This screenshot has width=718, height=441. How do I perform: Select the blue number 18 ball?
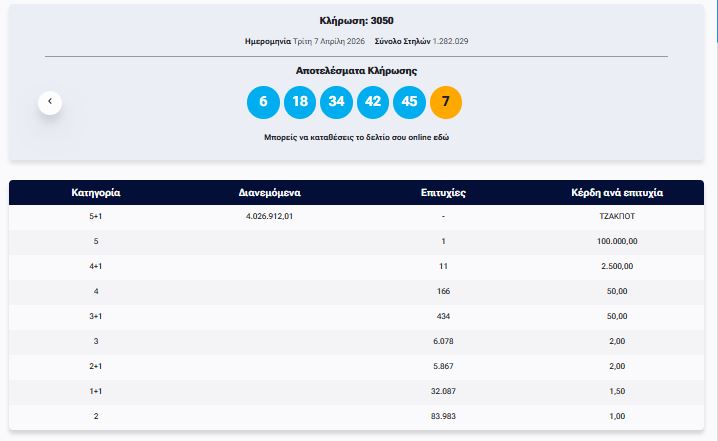300,102
